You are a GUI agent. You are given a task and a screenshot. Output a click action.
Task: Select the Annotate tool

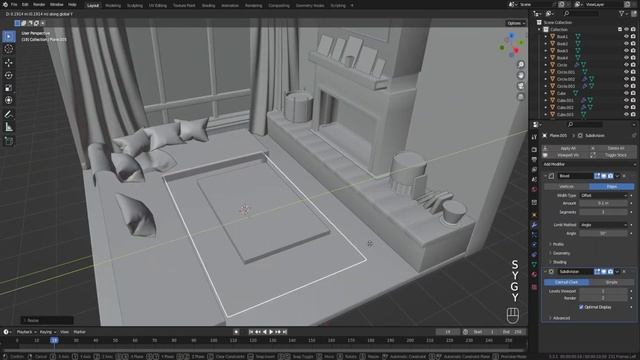(9, 114)
